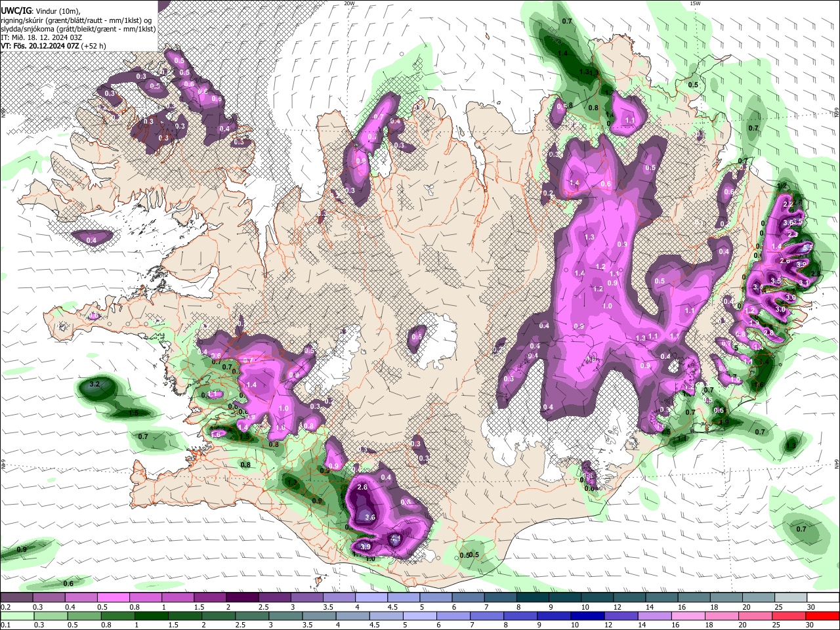
Task: Pick upper legend swatch between 0.8 and 1
Action: click(145, 598)
